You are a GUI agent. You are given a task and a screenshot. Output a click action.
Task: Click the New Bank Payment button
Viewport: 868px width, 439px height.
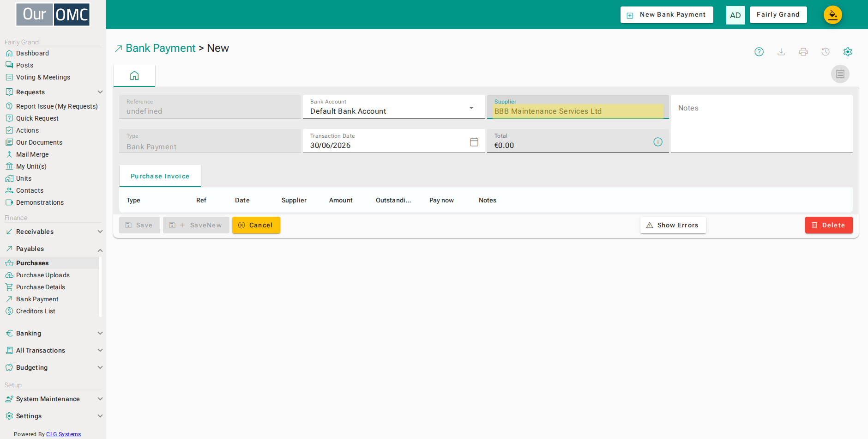667,15
